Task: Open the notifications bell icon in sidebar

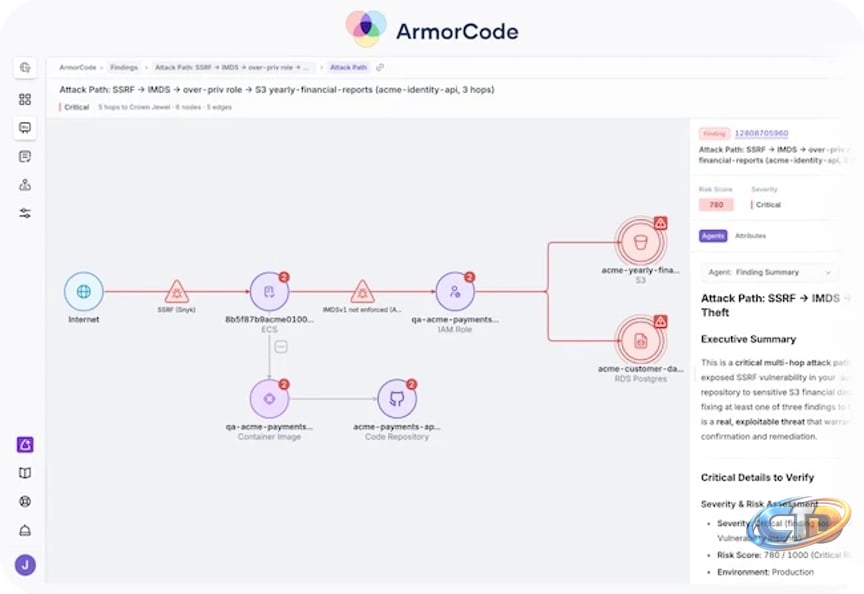Action: coord(25,530)
